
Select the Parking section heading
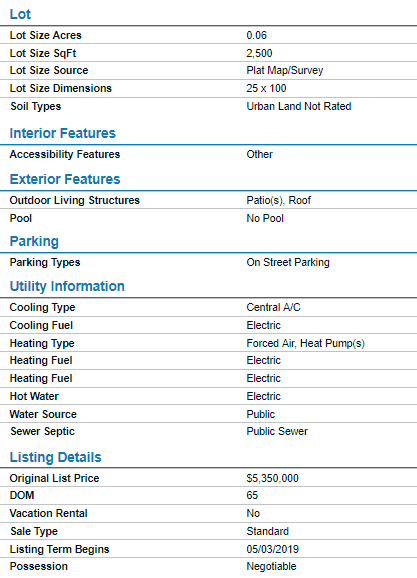[34, 241]
